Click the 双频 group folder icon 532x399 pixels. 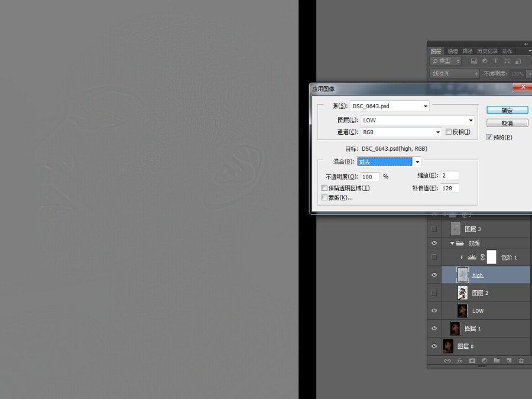point(460,243)
